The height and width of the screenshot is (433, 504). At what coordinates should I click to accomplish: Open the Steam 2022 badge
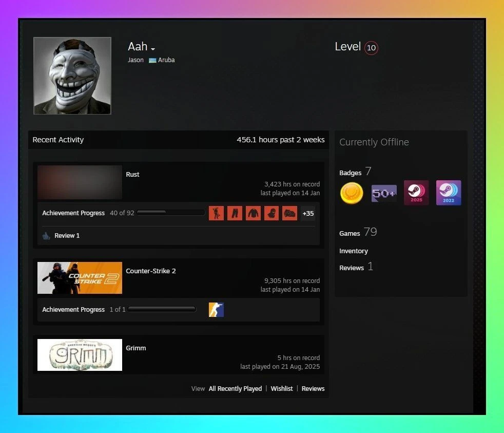point(449,193)
